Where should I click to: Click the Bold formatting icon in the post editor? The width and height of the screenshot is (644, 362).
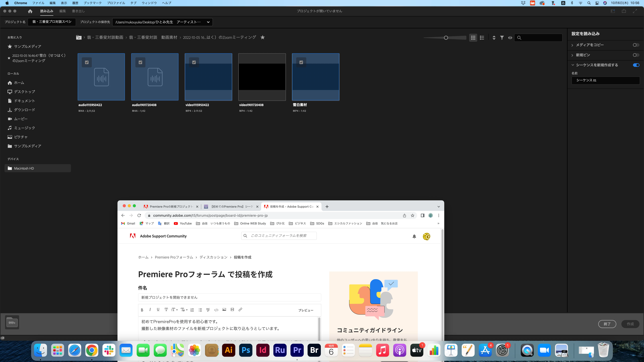click(x=142, y=310)
